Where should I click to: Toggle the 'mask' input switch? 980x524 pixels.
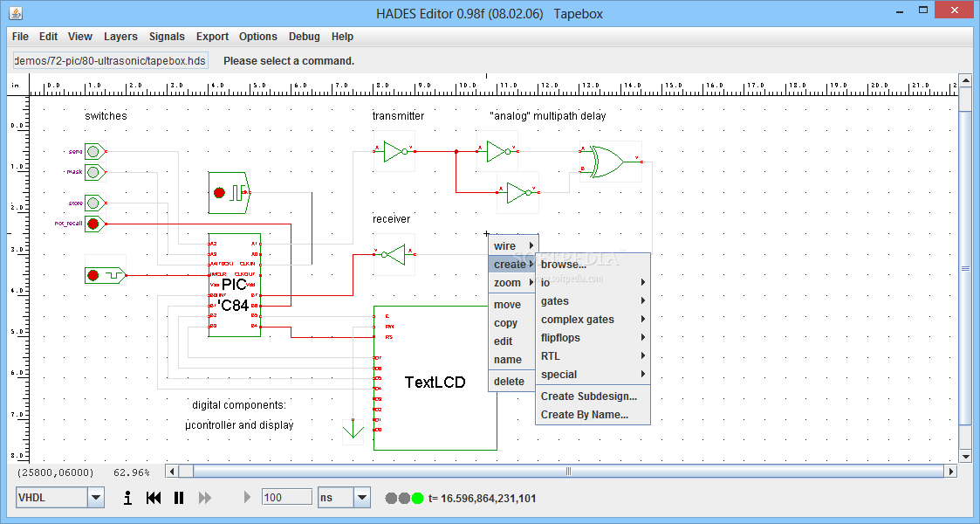pyautogui.click(x=94, y=172)
